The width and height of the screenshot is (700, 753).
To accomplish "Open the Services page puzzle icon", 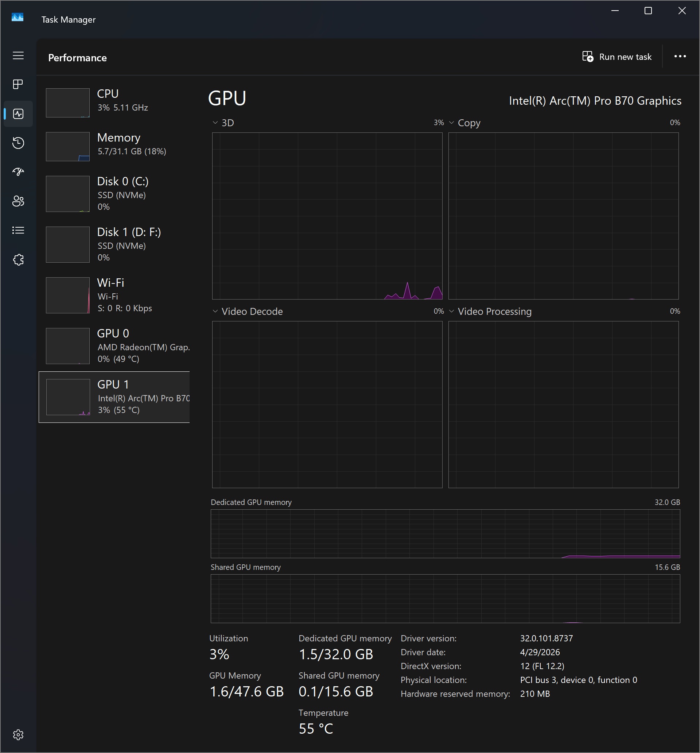I will click(18, 260).
